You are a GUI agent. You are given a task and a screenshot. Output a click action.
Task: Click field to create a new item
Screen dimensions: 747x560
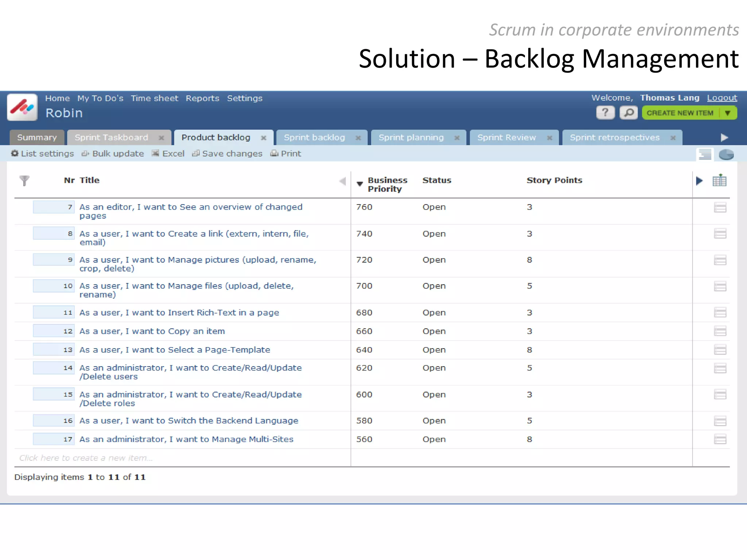(x=86, y=458)
